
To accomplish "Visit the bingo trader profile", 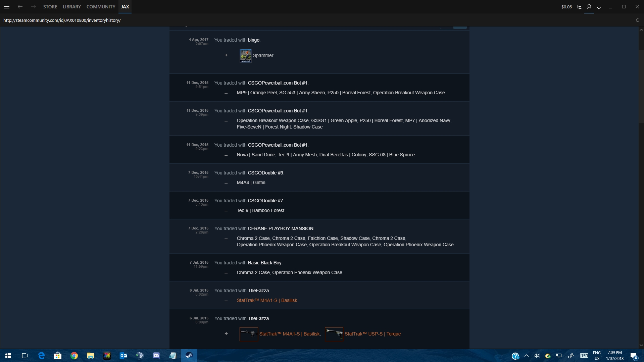I will (x=253, y=40).
